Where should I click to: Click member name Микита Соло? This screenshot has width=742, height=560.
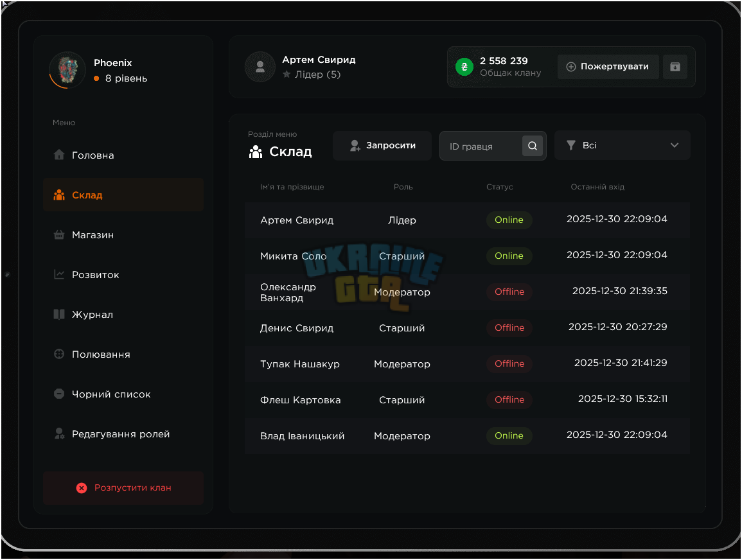294,256
